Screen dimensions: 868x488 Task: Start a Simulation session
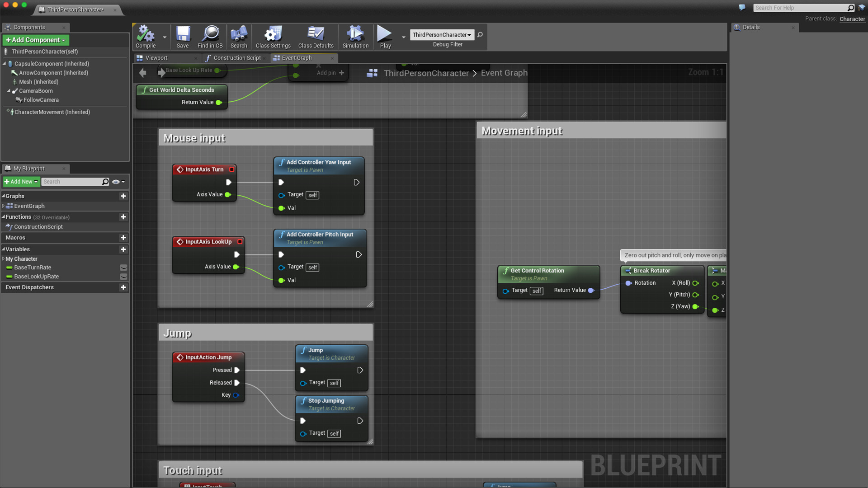pyautogui.click(x=355, y=36)
